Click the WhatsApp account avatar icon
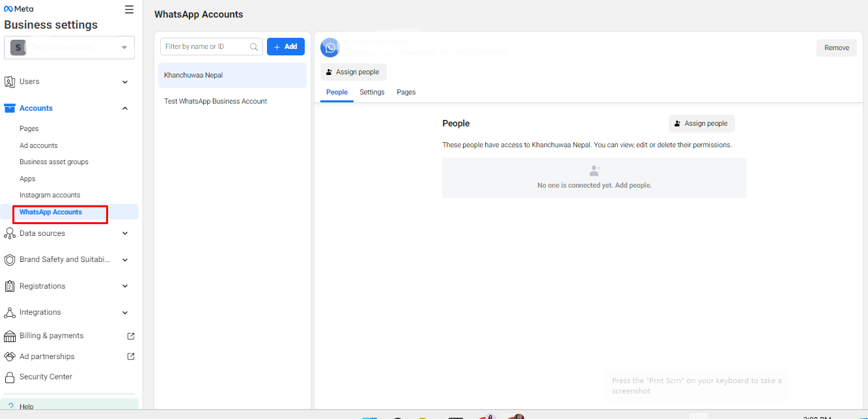This screenshot has height=419, width=868. tap(330, 48)
